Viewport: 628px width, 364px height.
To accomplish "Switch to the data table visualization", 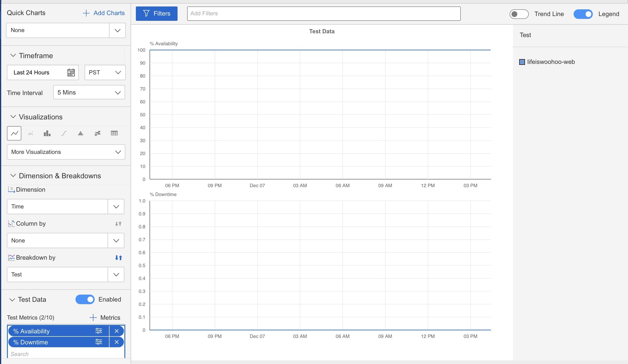I will click(114, 134).
